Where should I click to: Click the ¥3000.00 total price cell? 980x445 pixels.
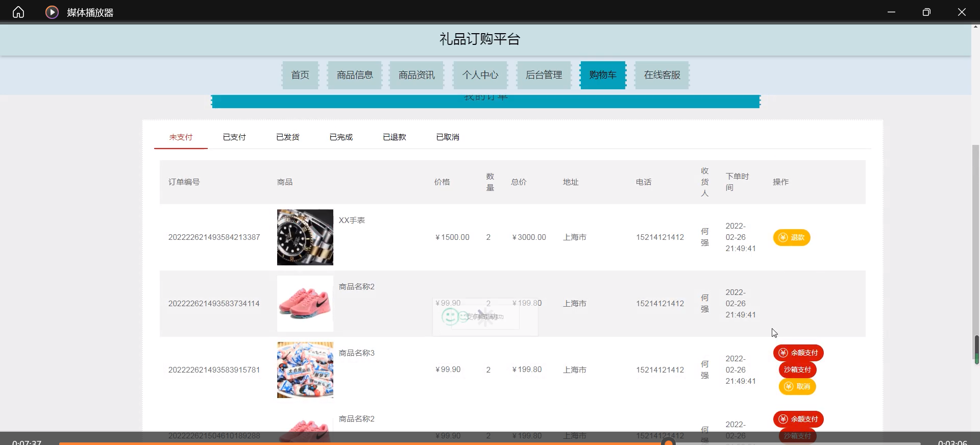[529, 237]
